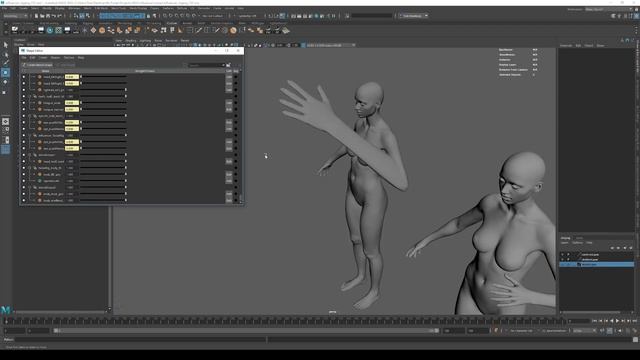Select the Scale tool in the left toolbox

tap(5, 92)
